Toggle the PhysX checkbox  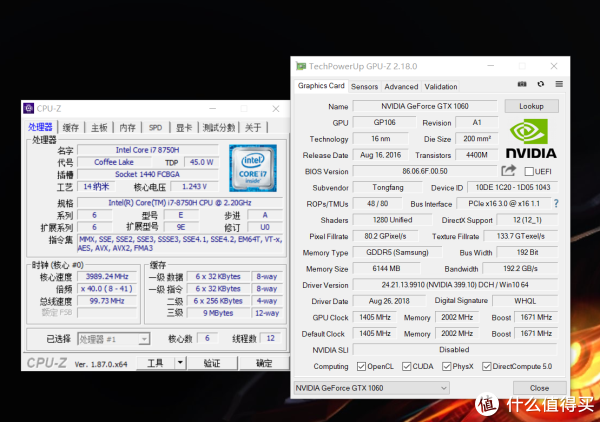(x=446, y=367)
